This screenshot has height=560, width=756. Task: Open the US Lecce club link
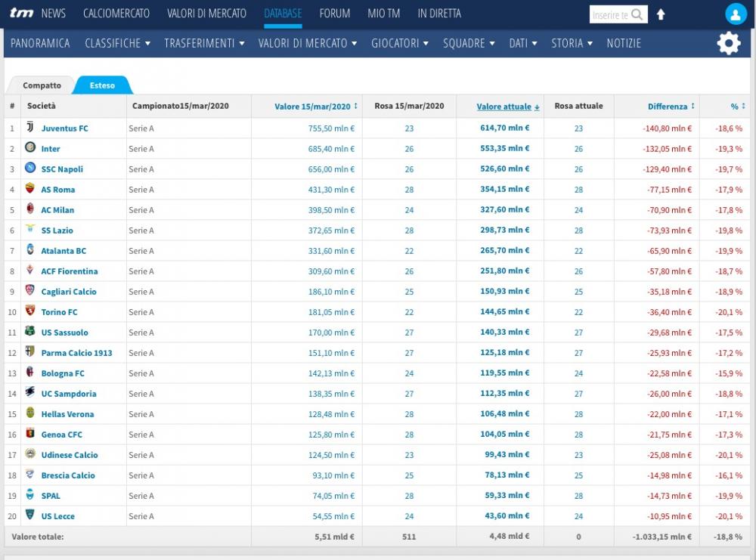[x=58, y=516]
